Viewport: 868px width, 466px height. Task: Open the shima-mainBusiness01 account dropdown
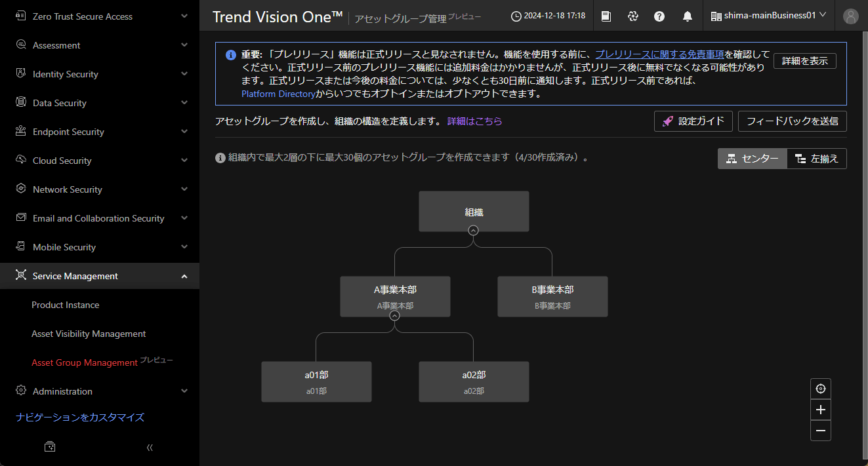768,15
